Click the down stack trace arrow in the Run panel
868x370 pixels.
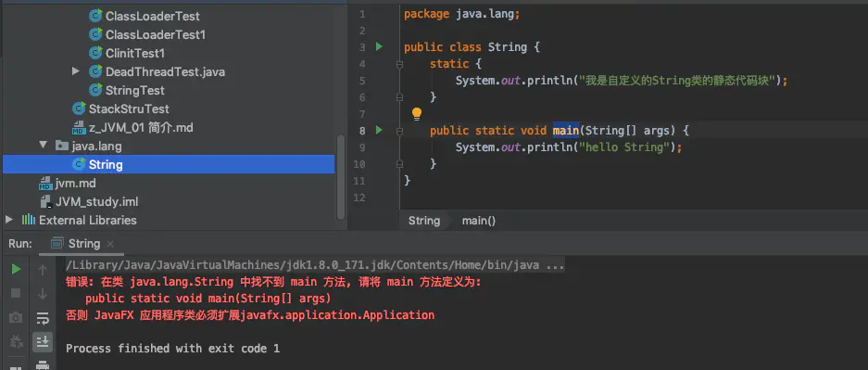tap(43, 294)
